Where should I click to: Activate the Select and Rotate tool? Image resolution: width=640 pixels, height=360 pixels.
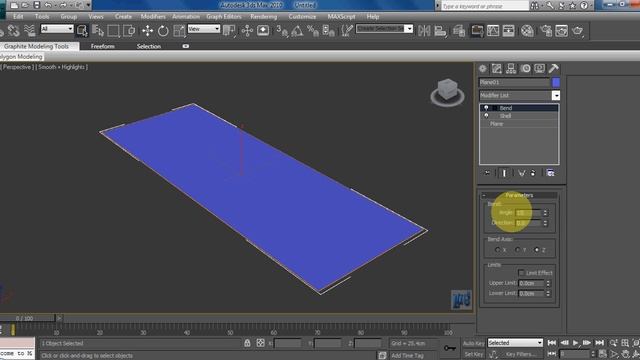(x=163, y=31)
